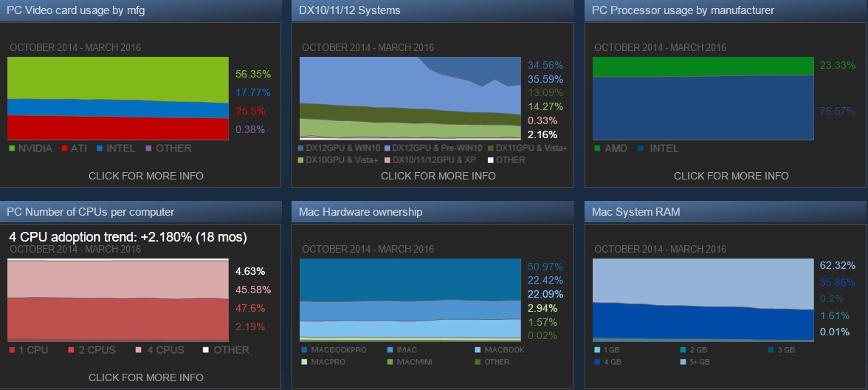Click the green NVIDIA legend swatch
Screen dimensions: 868x390
click(x=12, y=148)
